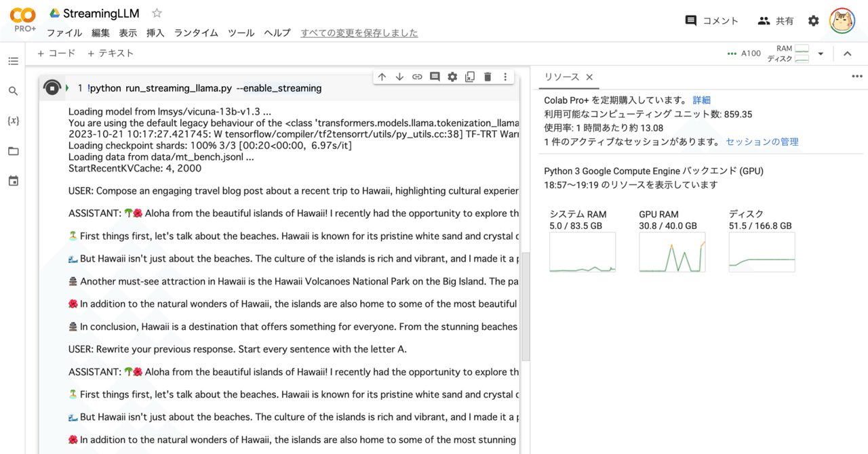This screenshot has height=454, width=868.
Task: Open the ランタイム menu
Action: point(196,33)
